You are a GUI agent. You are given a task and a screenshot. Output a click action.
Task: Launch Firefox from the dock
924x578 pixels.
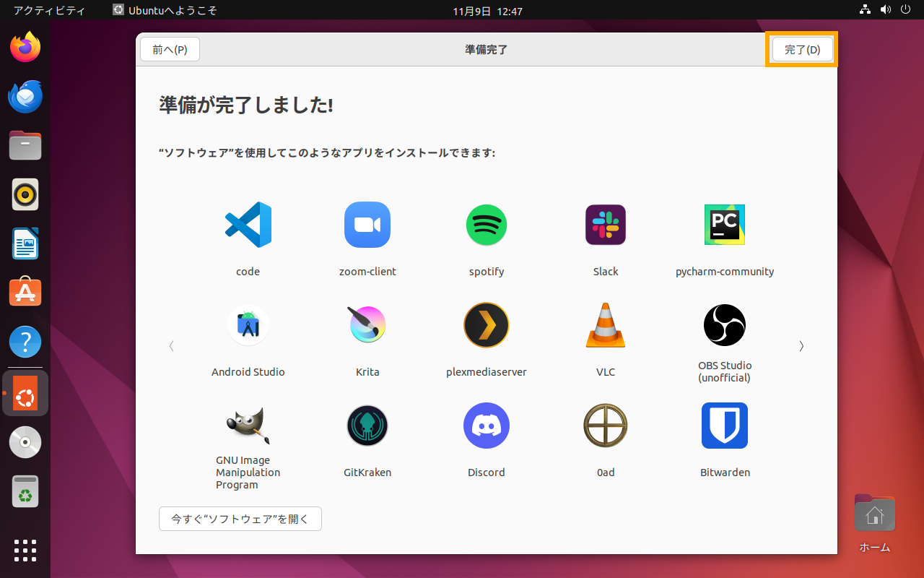coord(25,48)
